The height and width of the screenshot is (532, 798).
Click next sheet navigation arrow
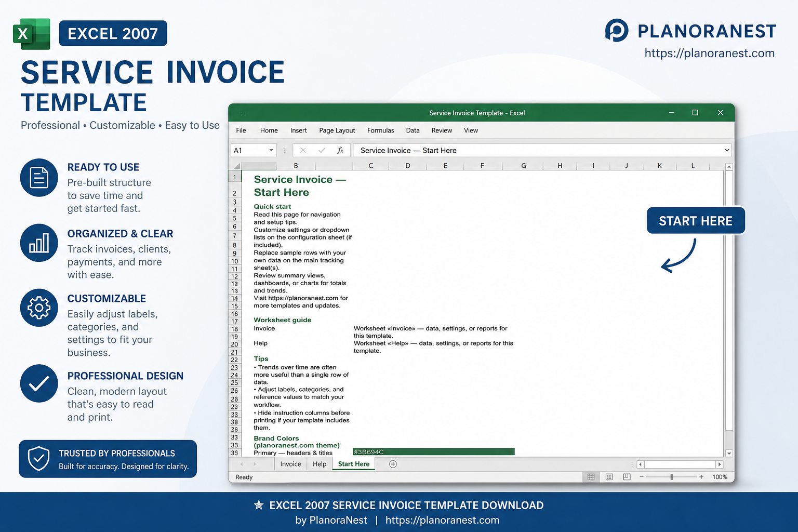click(255, 464)
